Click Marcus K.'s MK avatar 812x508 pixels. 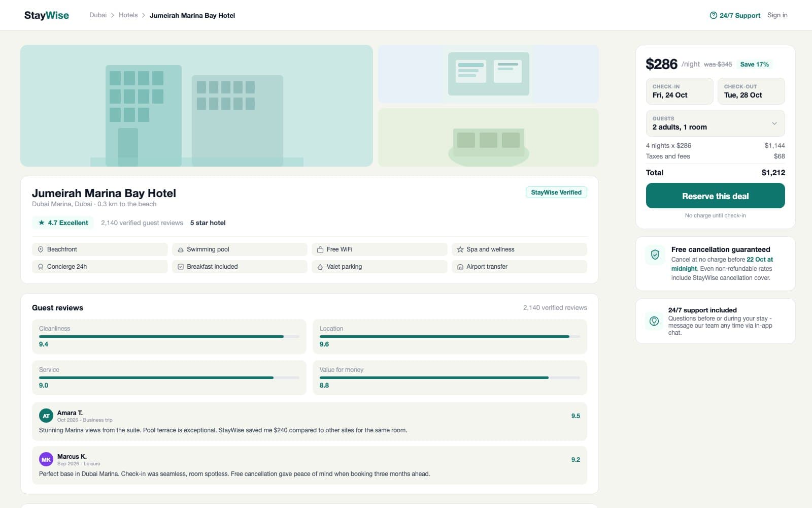pyautogui.click(x=46, y=459)
